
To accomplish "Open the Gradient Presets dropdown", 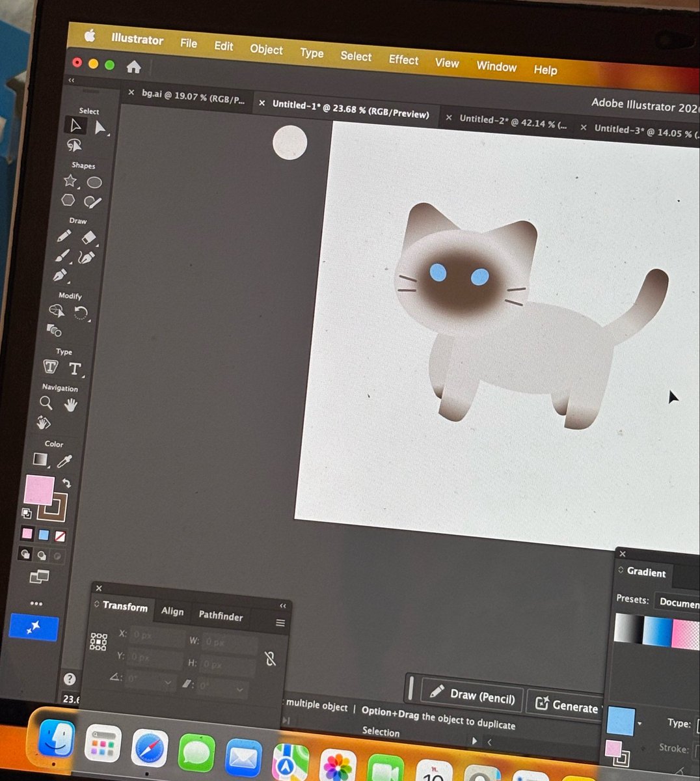I will (677, 602).
